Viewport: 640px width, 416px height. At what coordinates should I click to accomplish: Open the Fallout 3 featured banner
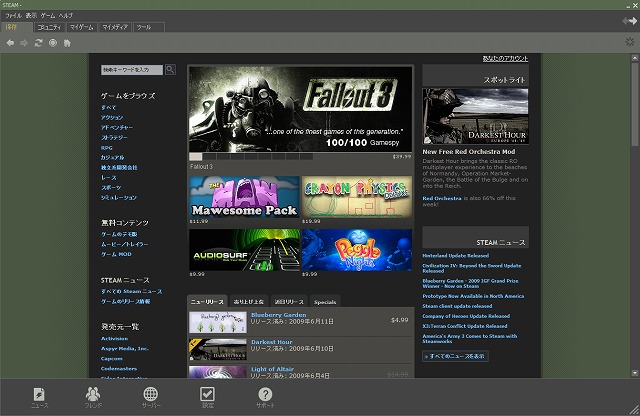(x=300, y=109)
